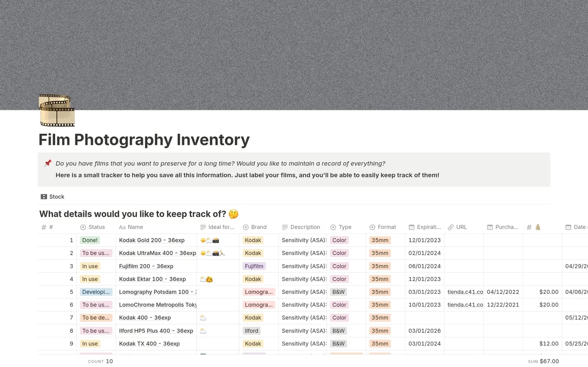Screen dimensions: 588x367
Task: Open To be used status of Ilford HP5
Action: click(96, 331)
